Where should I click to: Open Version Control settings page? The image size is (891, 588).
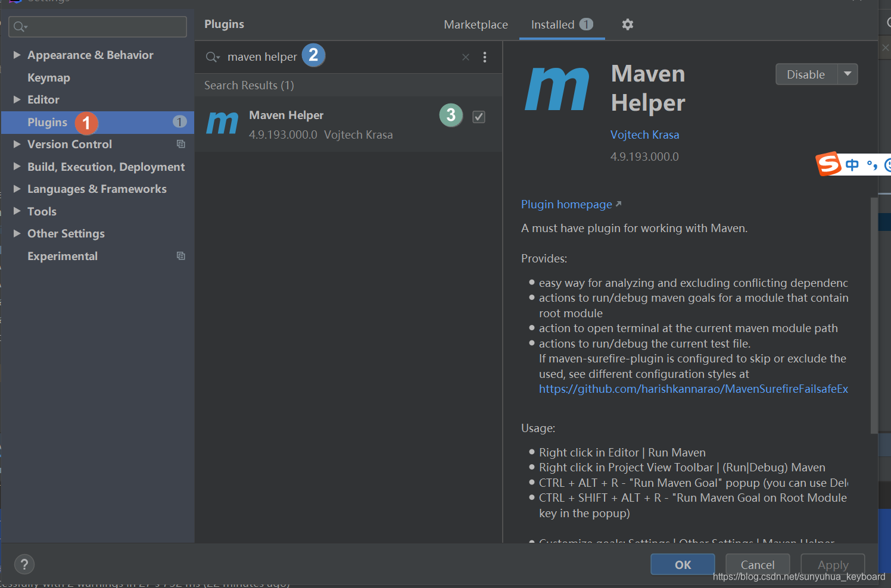[x=70, y=144]
